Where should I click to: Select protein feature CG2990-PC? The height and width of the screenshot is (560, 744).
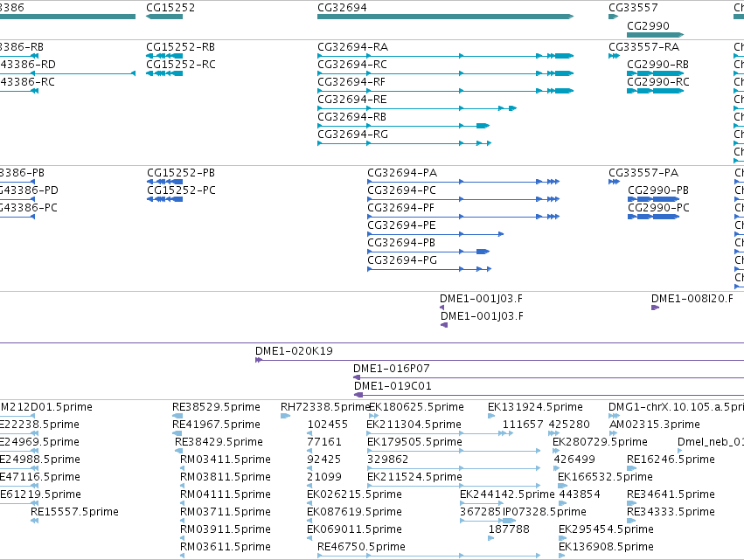tap(658, 208)
